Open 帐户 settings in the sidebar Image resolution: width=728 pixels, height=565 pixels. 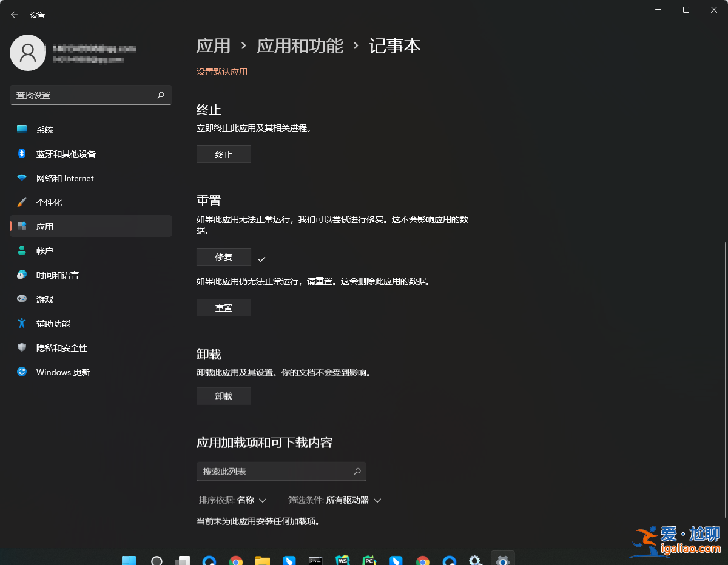click(x=45, y=250)
